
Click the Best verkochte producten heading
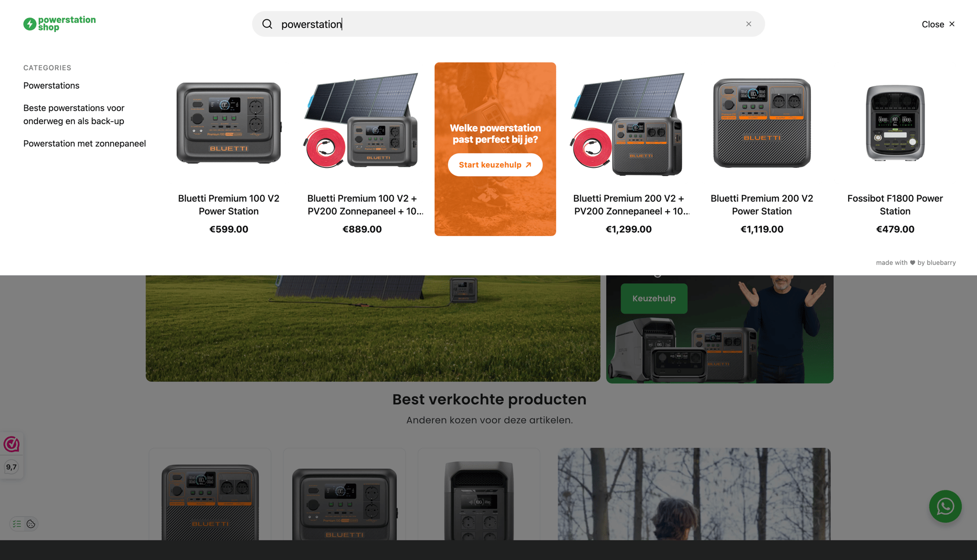(489, 399)
